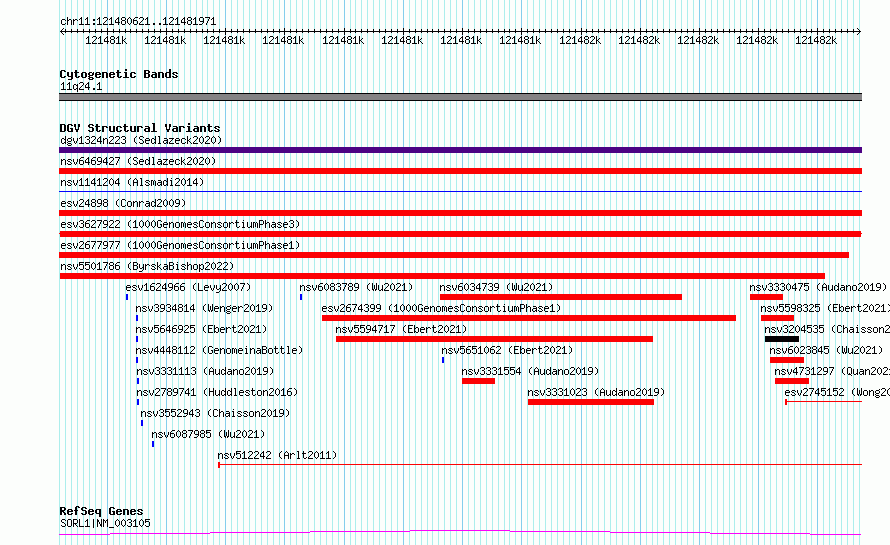Click nsv6087985 (Wu2021) label
The image size is (890, 545).
(208, 434)
